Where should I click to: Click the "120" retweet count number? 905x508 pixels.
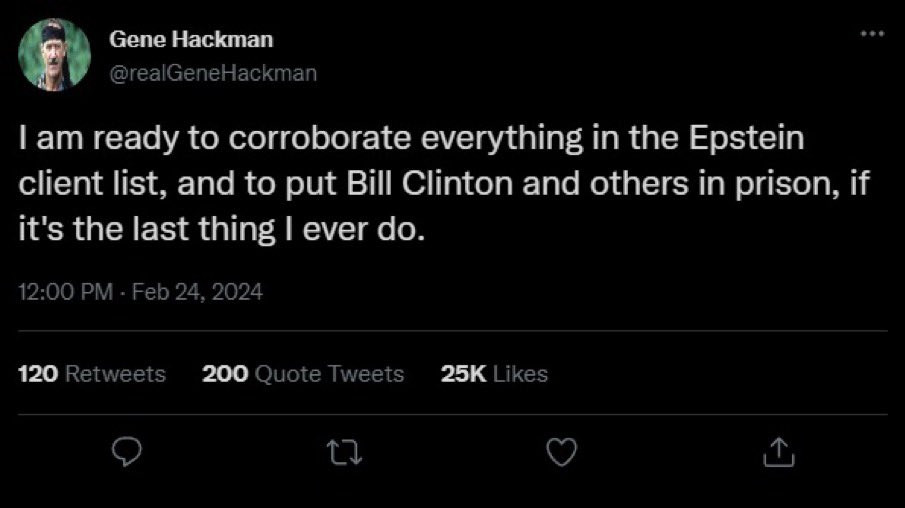click(x=37, y=374)
